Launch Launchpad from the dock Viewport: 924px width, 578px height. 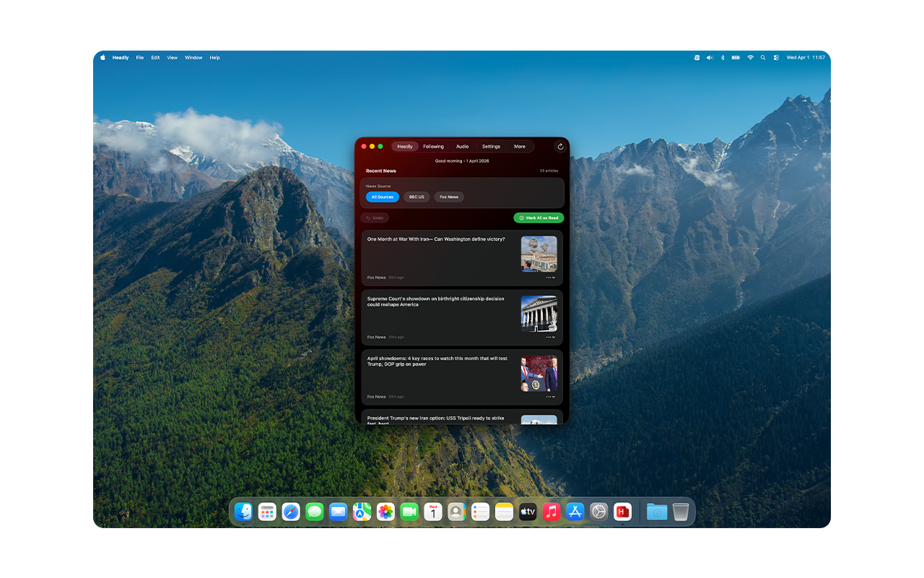[267, 512]
